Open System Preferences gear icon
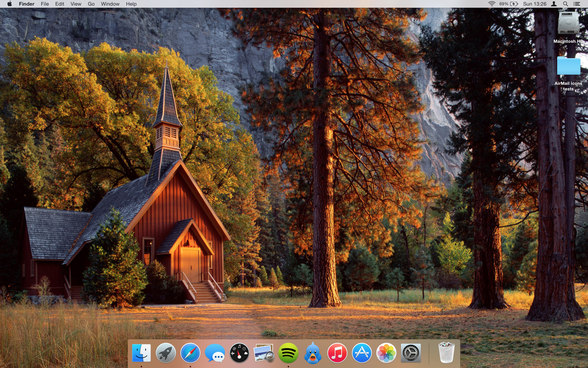This screenshot has width=588, height=368. coord(411,353)
